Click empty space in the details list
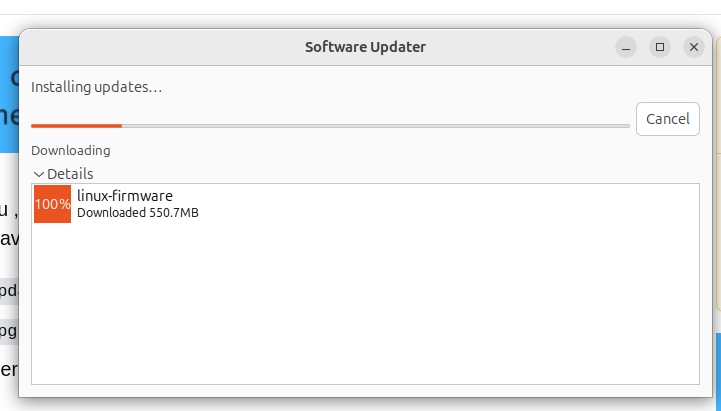Image resolution: width=721 pixels, height=411 pixels. point(365,300)
